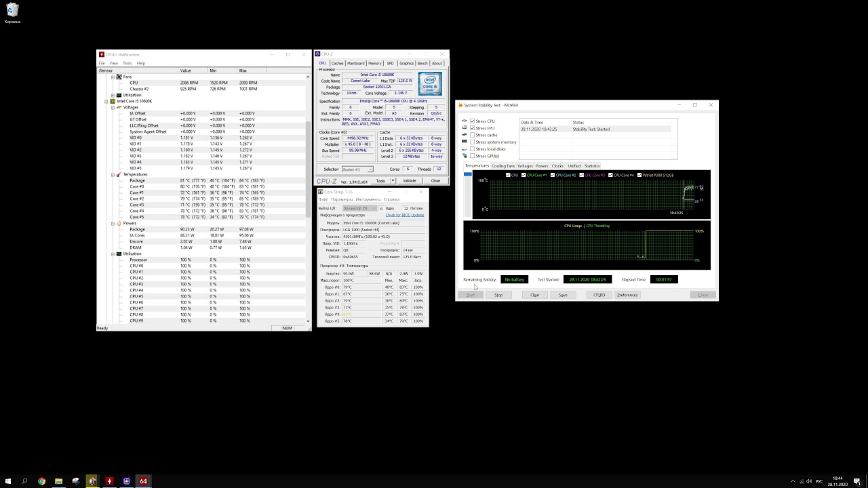Toggle the CPU graph legend checkbox

(x=508, y=175)
